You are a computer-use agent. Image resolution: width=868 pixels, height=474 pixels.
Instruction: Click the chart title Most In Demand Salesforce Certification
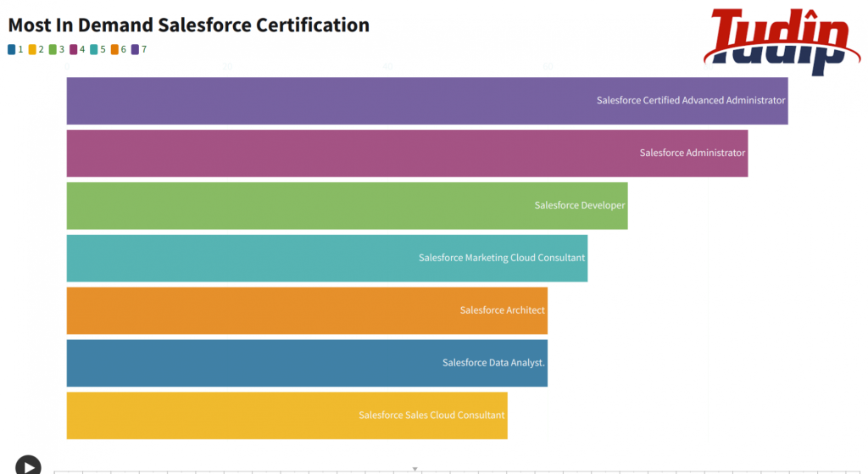coord(189,25)
